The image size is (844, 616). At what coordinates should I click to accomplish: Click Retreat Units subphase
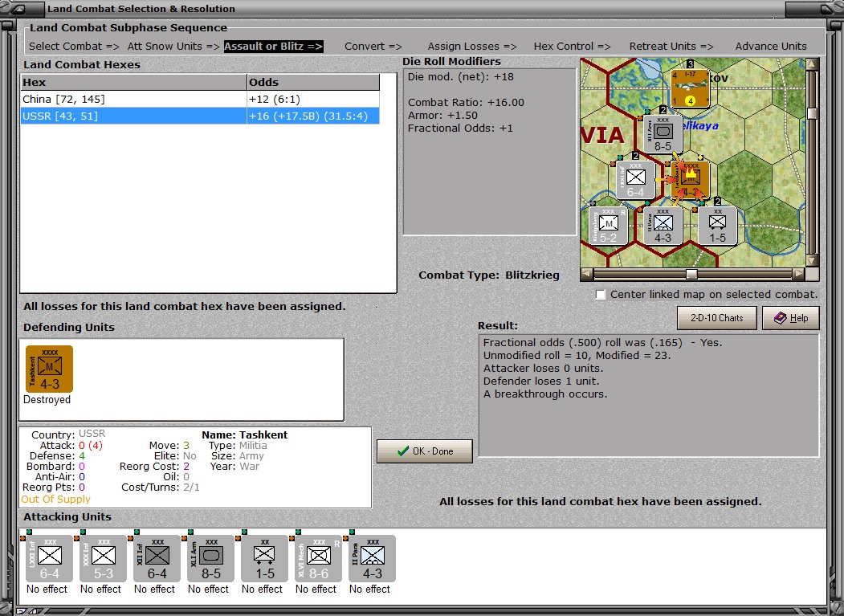click(x=671, y=47)
